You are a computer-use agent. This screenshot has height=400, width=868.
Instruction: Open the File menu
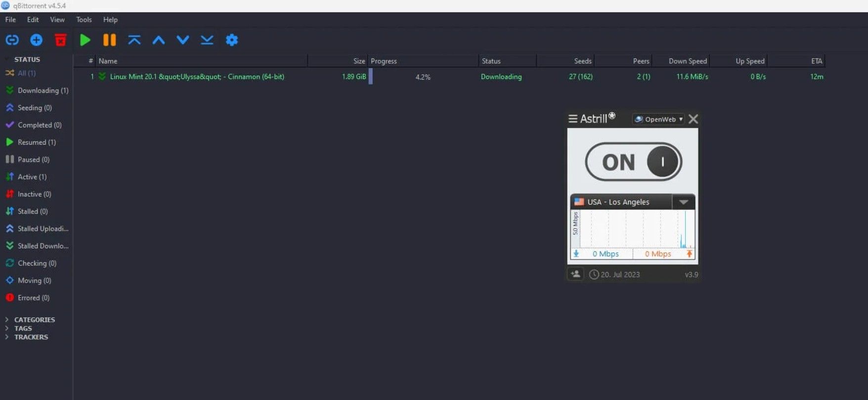(10, 20)
